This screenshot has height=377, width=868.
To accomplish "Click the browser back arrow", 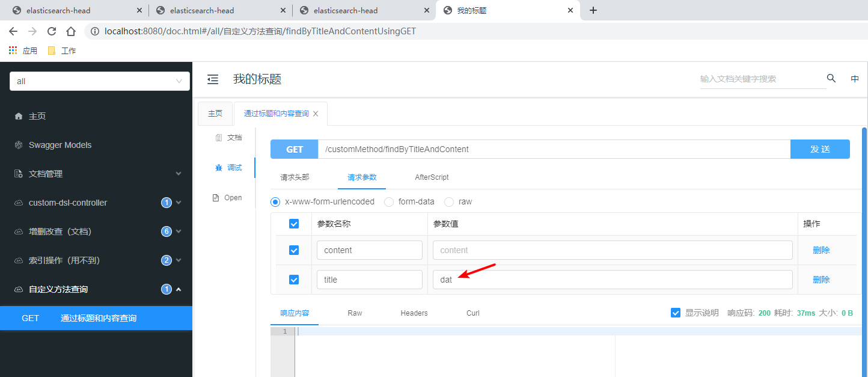I will (13, 31).
